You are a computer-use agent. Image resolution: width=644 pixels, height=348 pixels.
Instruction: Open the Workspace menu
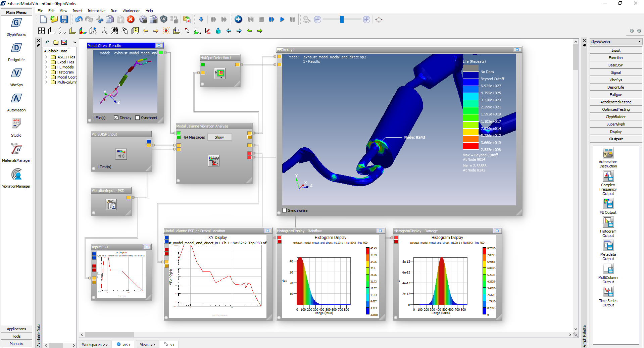pyautogui.click(x=131, y=11)
